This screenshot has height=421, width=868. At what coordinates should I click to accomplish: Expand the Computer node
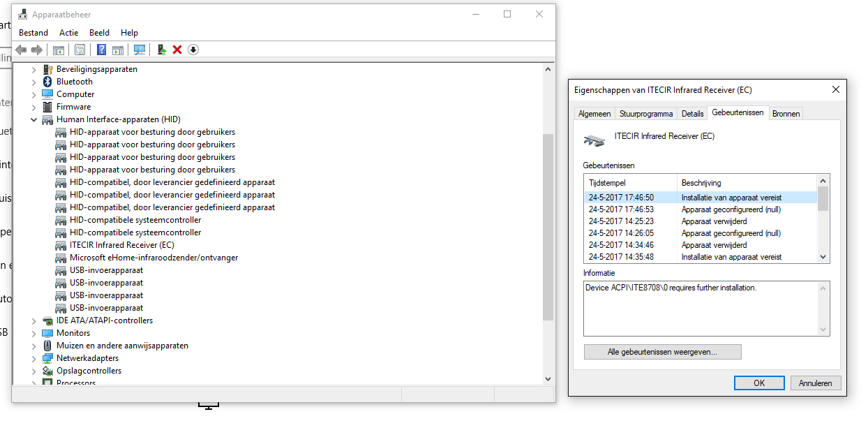[x=33, y=94]
